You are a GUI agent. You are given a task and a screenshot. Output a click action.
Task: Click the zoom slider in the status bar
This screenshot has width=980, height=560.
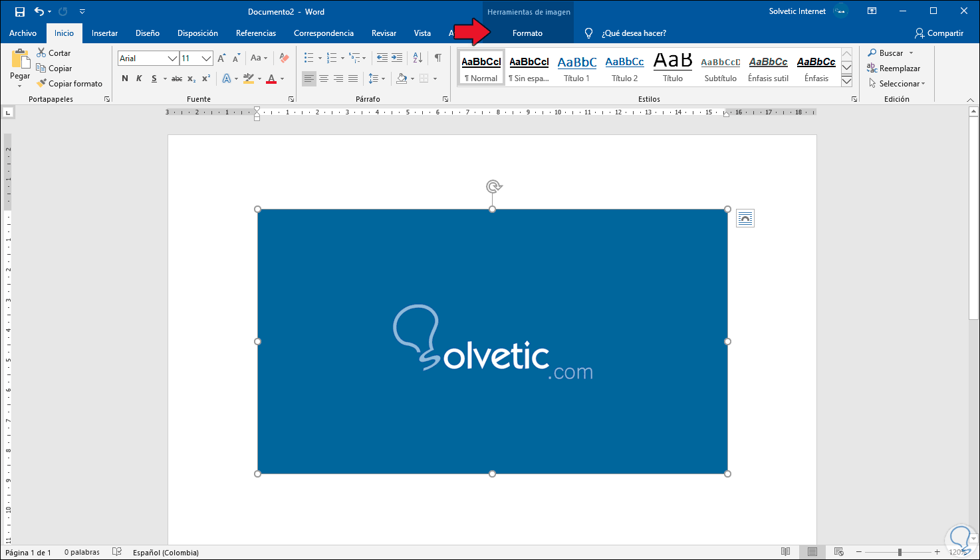900,552
